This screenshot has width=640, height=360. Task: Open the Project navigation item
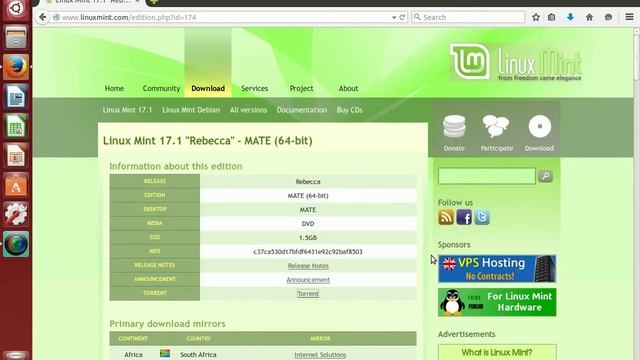pos(301,88)
